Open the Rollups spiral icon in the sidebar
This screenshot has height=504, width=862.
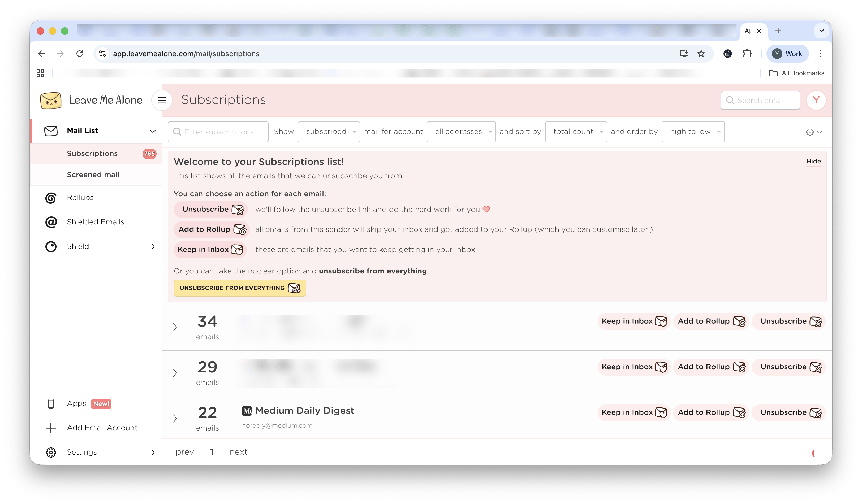click(51, 198)
